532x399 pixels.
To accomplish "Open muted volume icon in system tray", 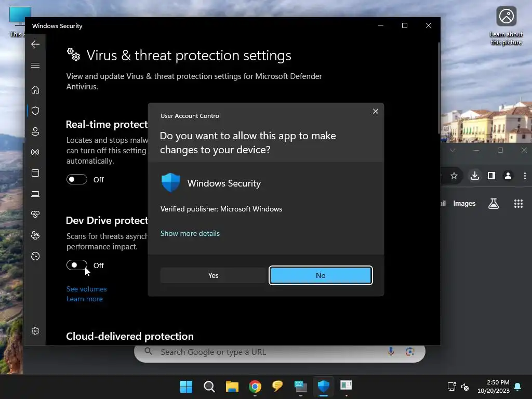I will tap(465, 387).
